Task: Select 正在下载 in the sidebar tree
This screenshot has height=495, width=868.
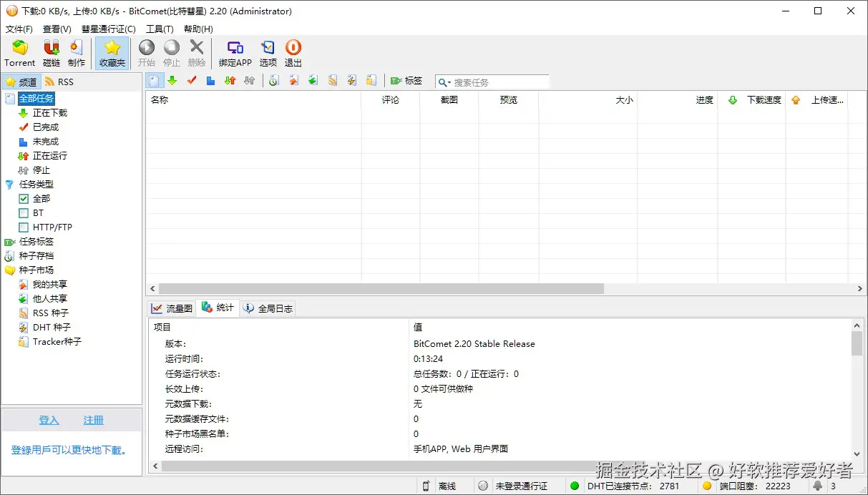Action: pos(50,112)
